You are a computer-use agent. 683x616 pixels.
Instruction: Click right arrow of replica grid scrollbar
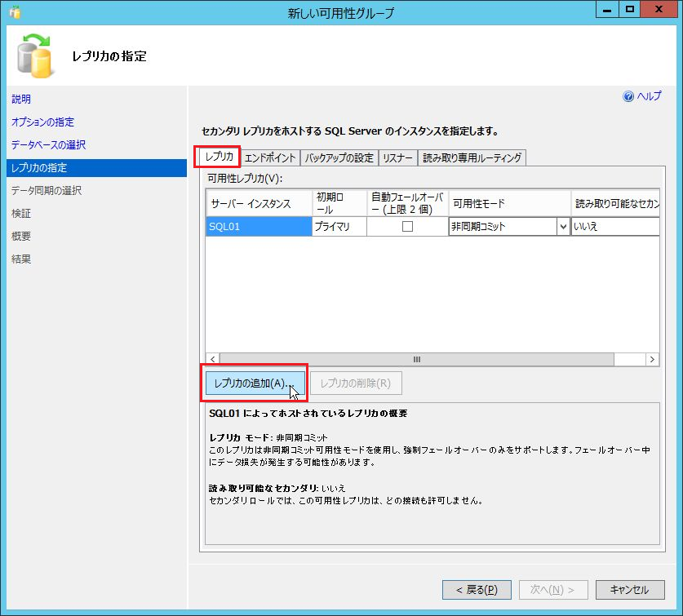(651, 359)
